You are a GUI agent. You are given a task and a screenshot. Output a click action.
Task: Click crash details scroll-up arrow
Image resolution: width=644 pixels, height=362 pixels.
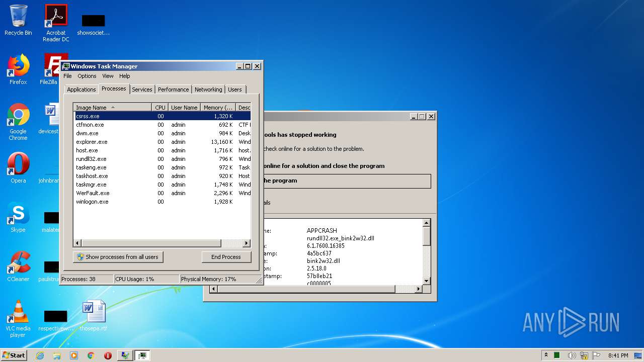point(426,223)
